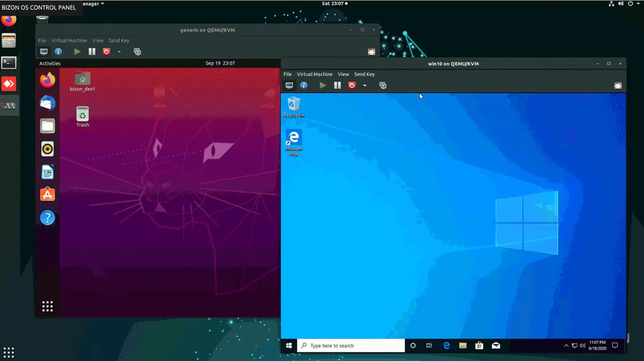The height and width of the screenshot is (361, 644).
Task: Pause the win10 virtual machine
Action: click(x=337, y=85)
